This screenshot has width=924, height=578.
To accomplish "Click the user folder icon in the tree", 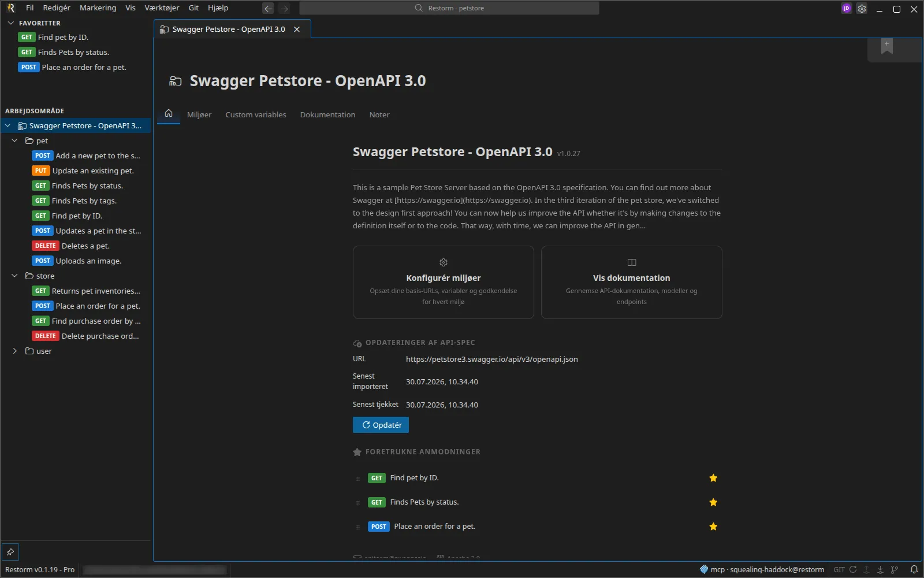I will (x=29, y=351).
